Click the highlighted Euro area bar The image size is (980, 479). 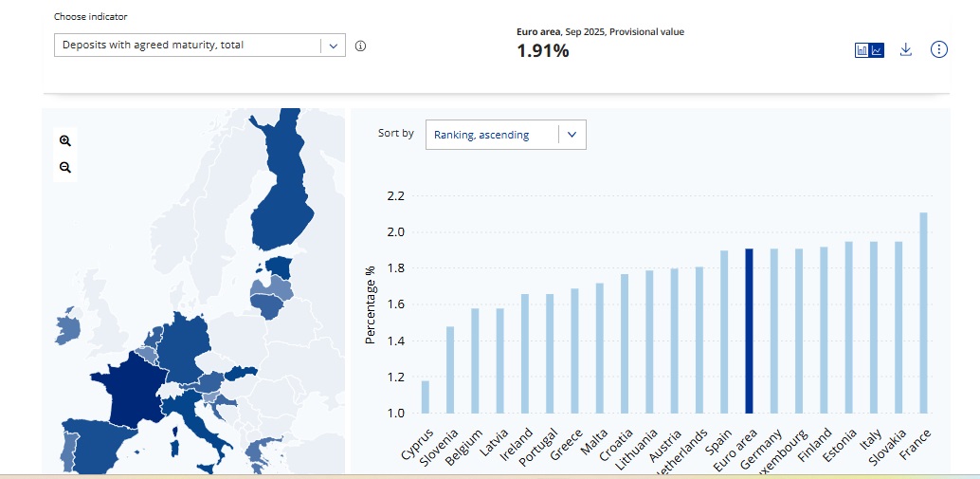point(749,331)
